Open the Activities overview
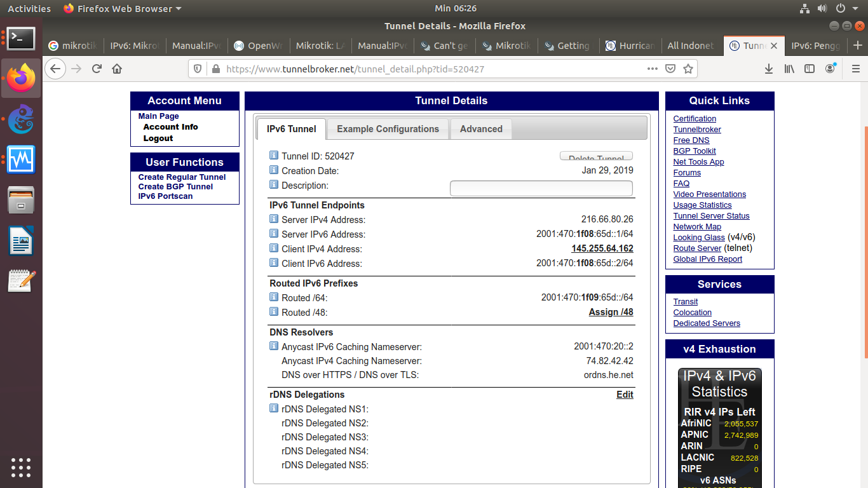Screen dimensions: 868x488 [x=29, y=8]
